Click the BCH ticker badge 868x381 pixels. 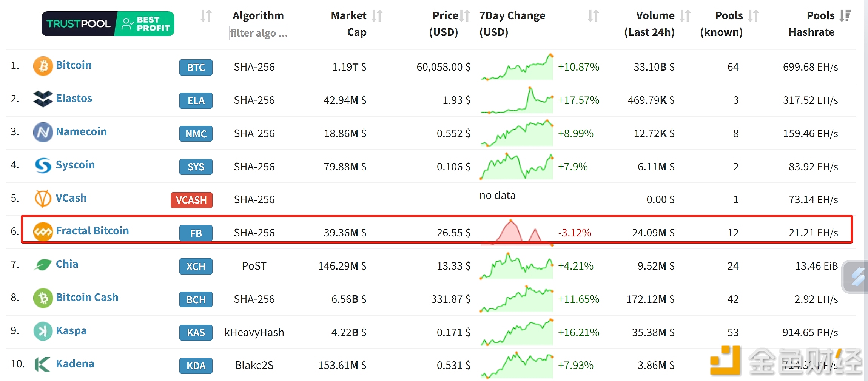click(x=196, y=299)
